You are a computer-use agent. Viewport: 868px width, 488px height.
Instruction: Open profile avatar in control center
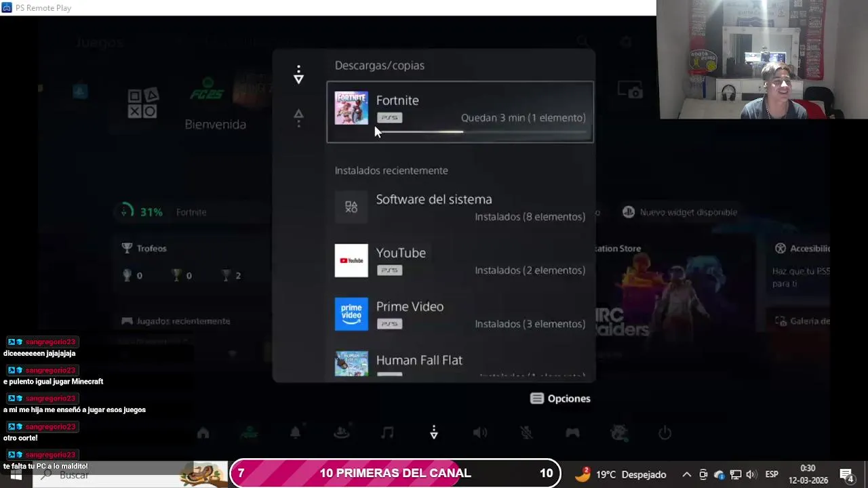pyautogui.click(x=618, y=433)
